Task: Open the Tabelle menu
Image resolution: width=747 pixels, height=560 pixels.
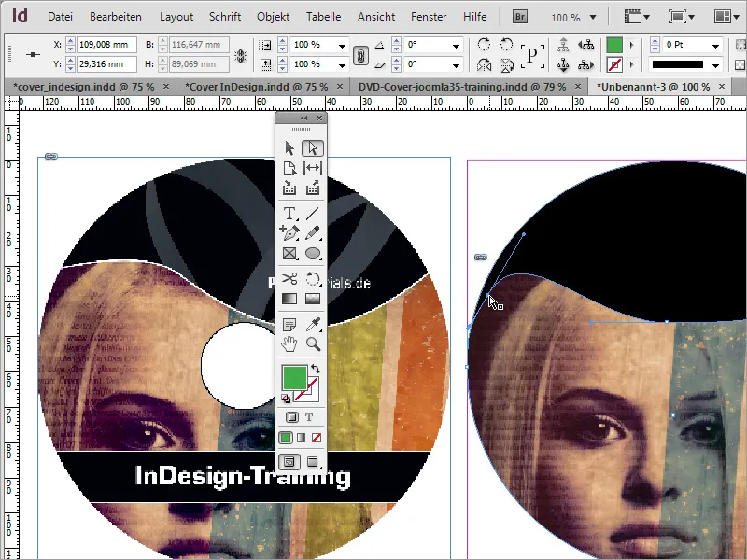Action: coord(323,17)
